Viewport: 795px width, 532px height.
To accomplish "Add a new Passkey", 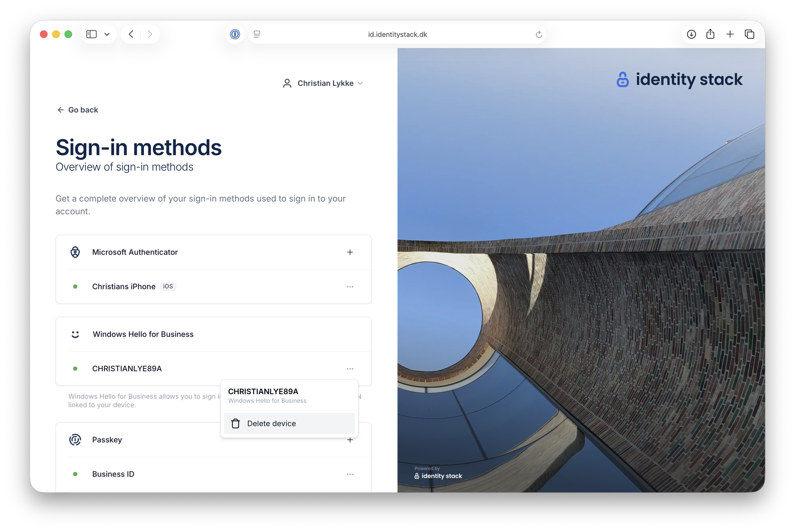I will coord(350,440).
